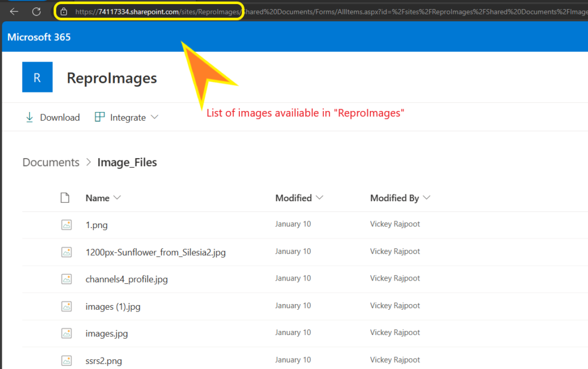Click Image_Files breadcrumb
The image size is (588, 369).
pos(127,162)
